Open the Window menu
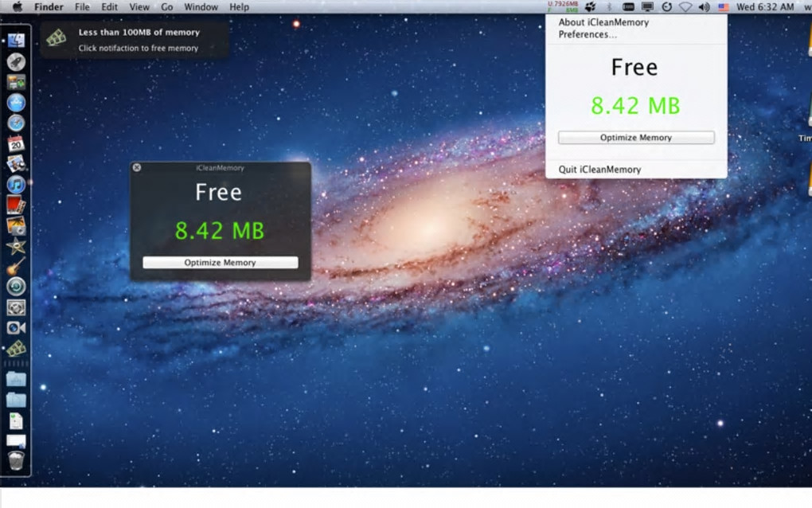 (201, 6)
